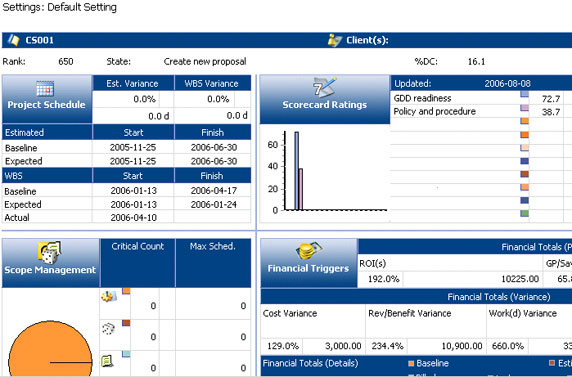Select the Policy and procedure color swatch
Image resolution: width=572 pixels, height=377 pixels.
click(524, 108)
